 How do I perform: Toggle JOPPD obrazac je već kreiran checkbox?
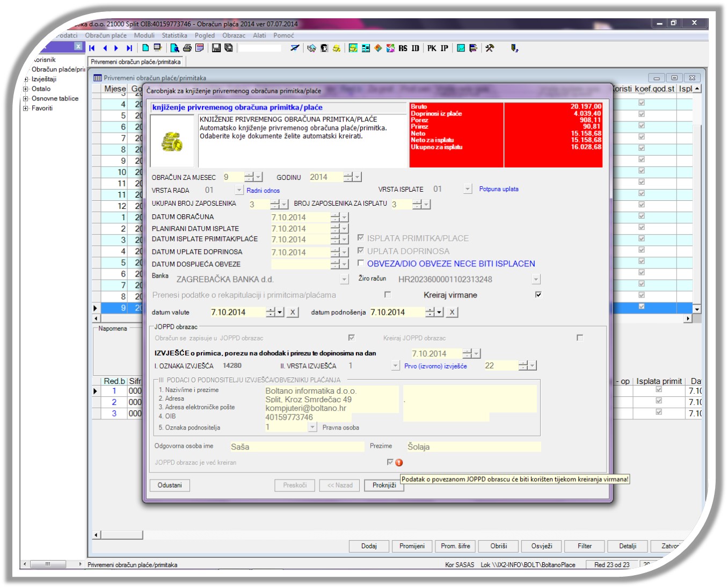(x=390, y=462)
